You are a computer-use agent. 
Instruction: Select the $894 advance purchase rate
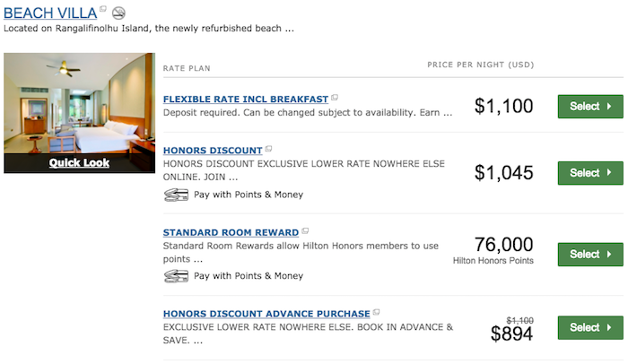pyautogui.click(x=590, y=327)
